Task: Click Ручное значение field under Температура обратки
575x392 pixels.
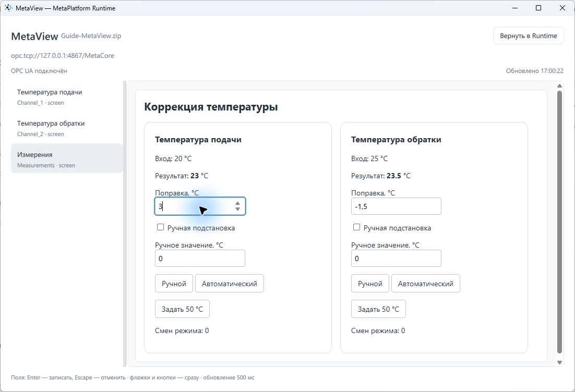Action: [x=396, y=258]
